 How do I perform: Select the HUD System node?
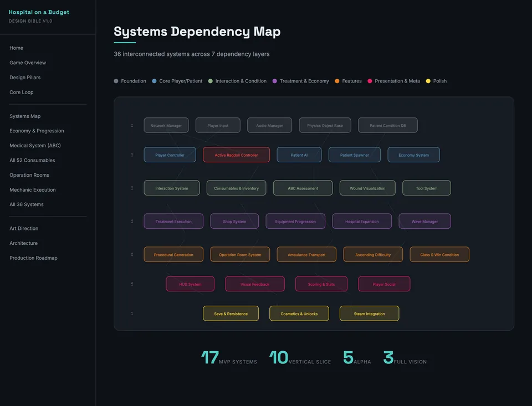point(190,284)
